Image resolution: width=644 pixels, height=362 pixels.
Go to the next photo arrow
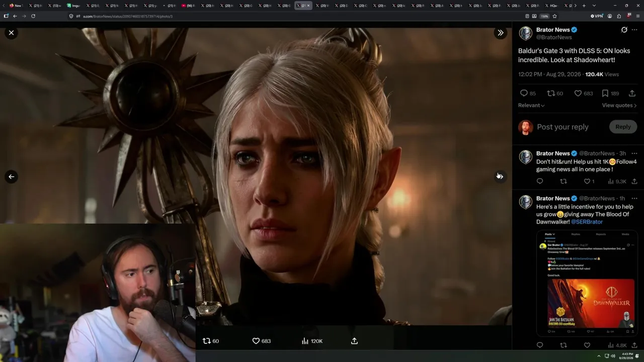click(x=500, y=176)
